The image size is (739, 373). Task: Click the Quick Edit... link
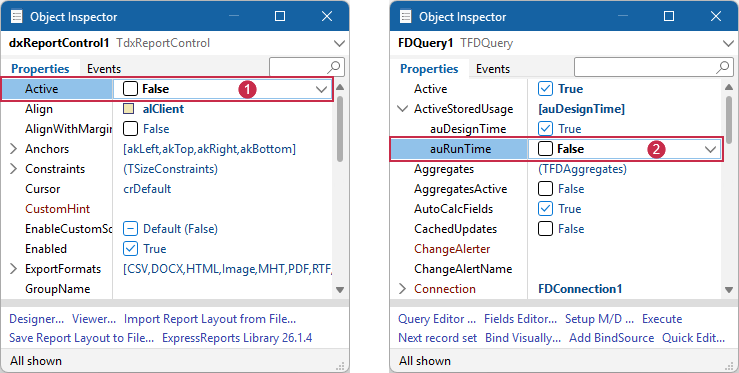tap(693, 338)
